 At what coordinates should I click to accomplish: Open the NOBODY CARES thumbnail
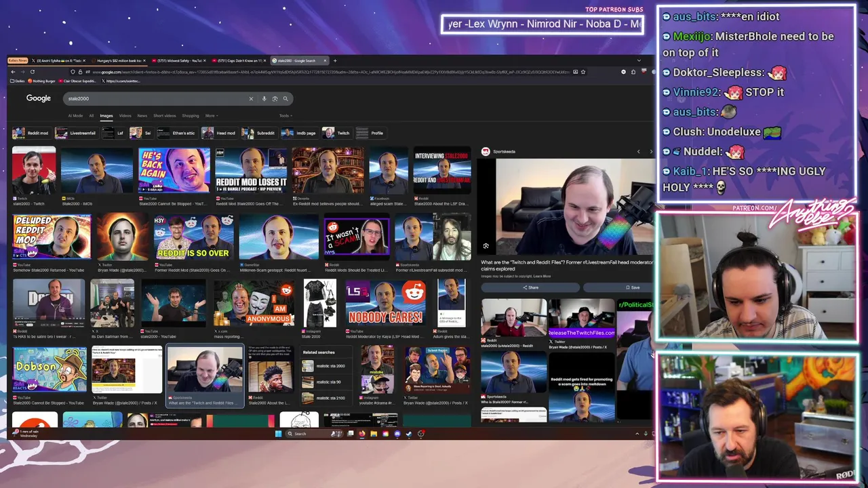click(386, 303)
